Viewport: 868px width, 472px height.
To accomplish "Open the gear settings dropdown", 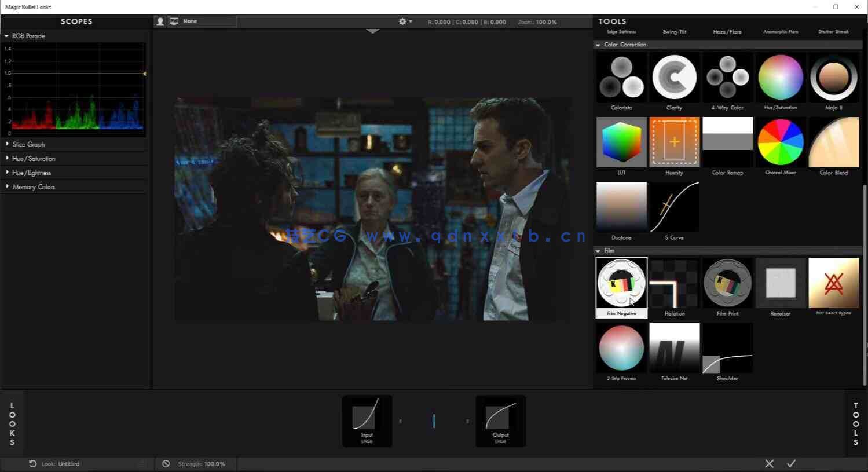I will pos(405,21).
